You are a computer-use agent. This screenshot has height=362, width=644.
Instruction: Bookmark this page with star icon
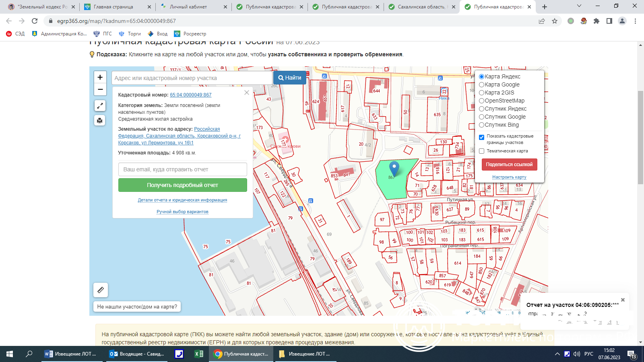click(555, 21)
